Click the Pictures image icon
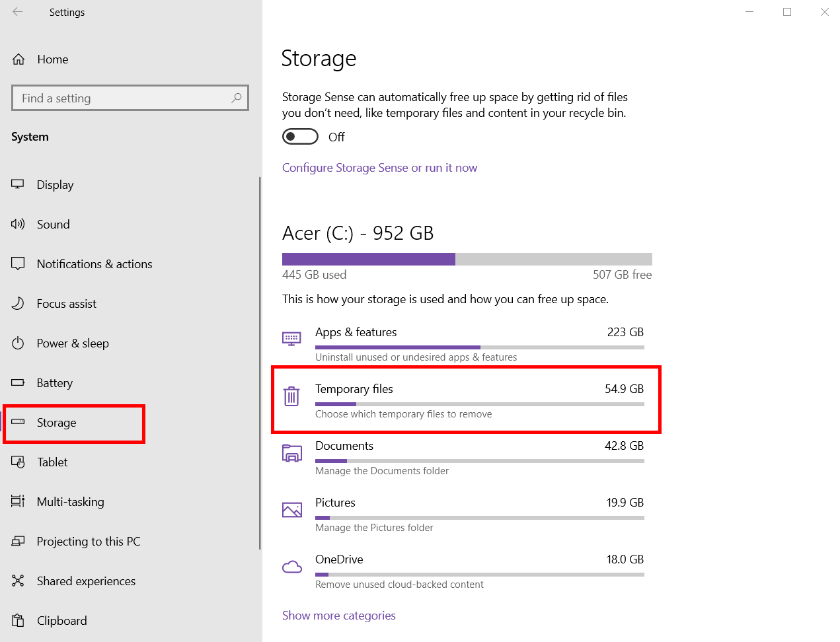Image resolution: width=840 pixels, height=642 pixels. [291, 509]
